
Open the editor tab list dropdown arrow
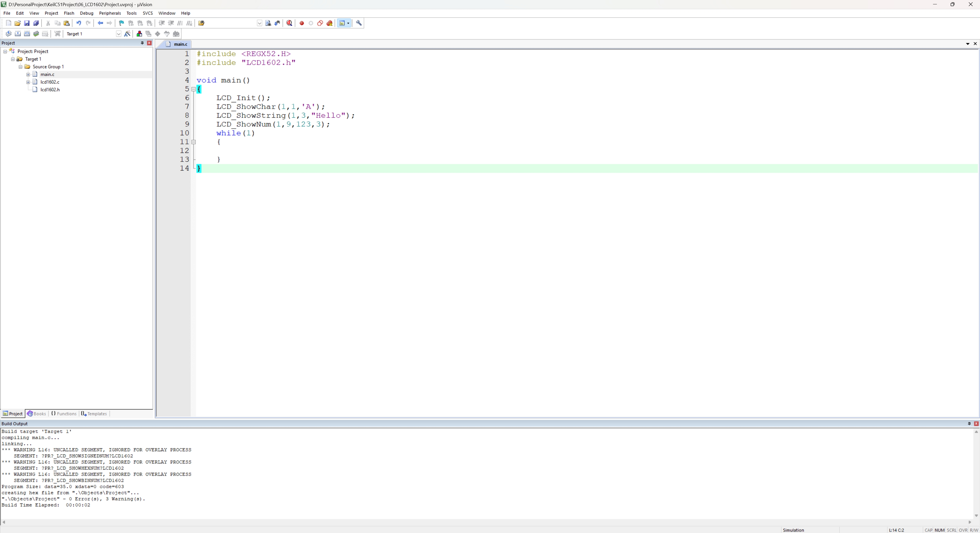click(968, 44)
